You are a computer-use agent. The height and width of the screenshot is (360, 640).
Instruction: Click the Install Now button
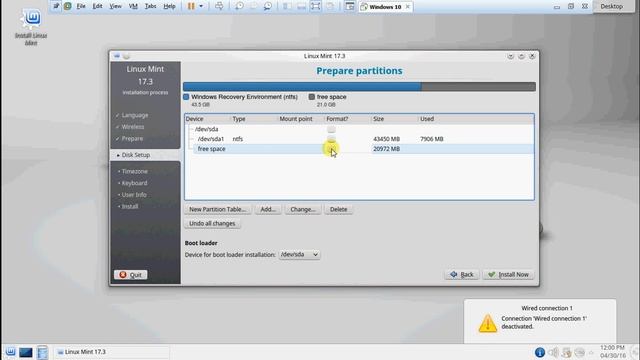click(508, 274)
